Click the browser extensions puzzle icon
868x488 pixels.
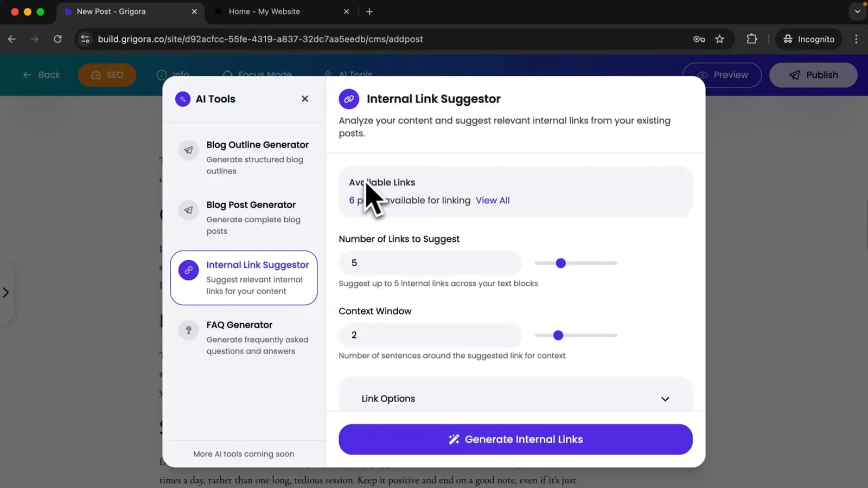point(751,39)
